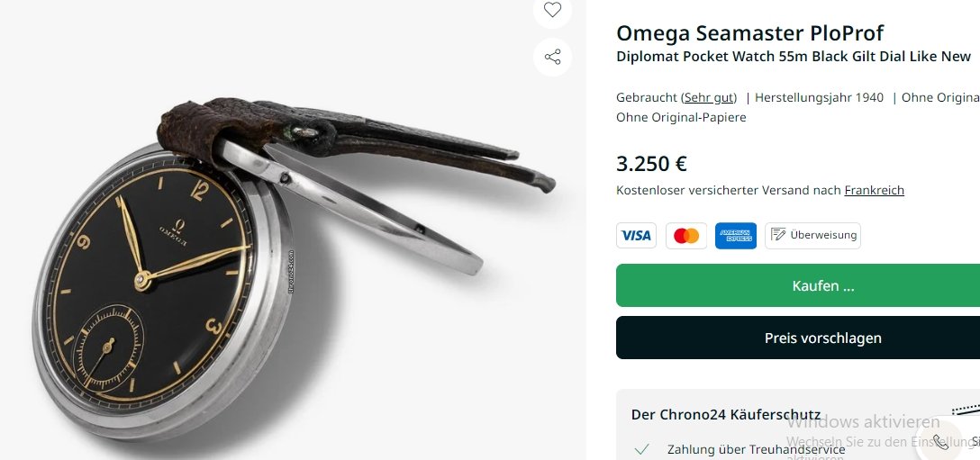Screen dimensions: 980x460
Task: Open the share icon options
Action: [x=552, y=58]
